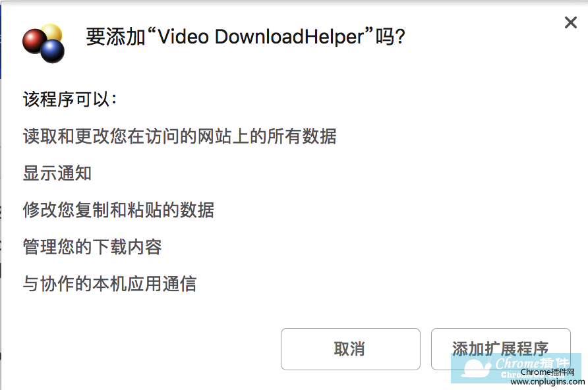The image size is (588, 390).
Task: Click the yellow ball in the extension logo
Action: click(x=51, y=32)
